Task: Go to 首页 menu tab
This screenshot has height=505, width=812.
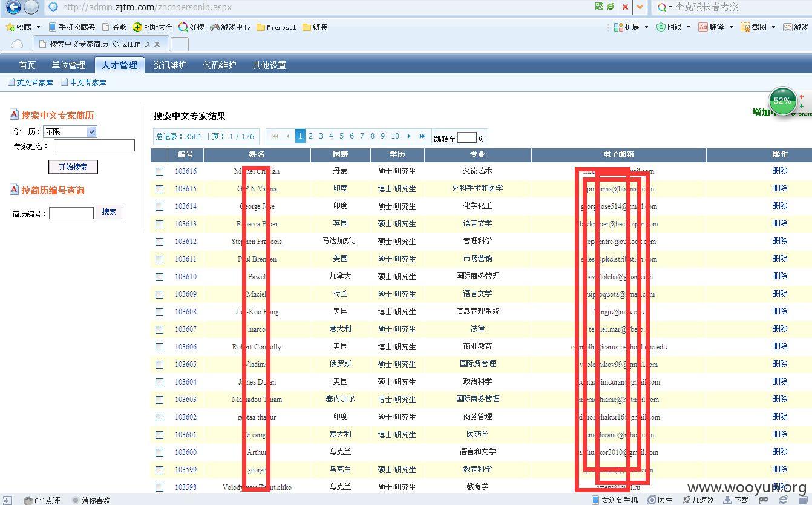Action: (27, 65)
